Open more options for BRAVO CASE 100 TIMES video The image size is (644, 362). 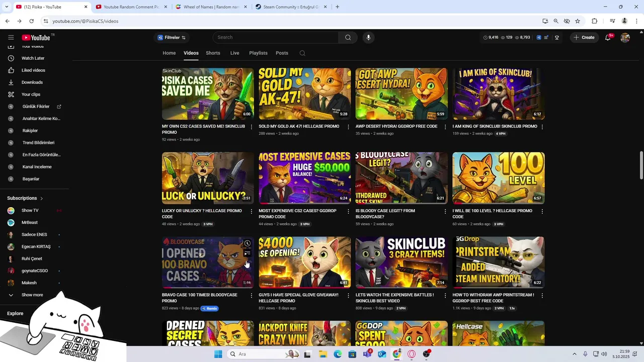251,296
